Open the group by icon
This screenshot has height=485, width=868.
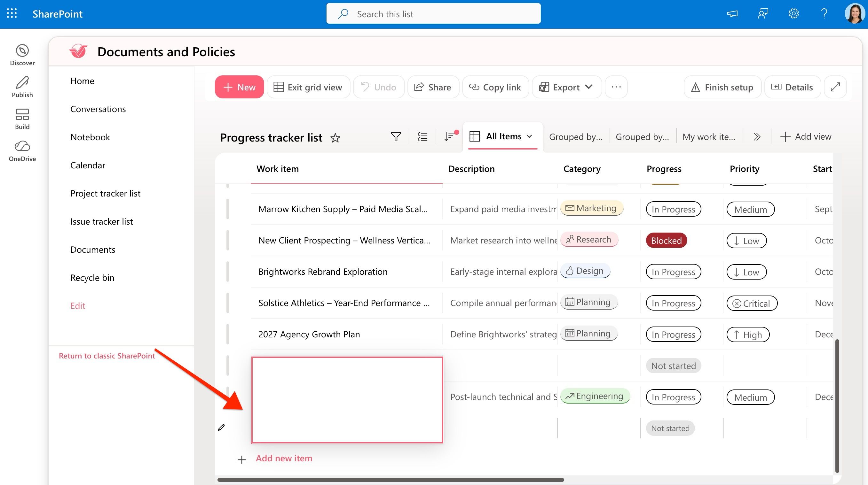tap(422, 137)
